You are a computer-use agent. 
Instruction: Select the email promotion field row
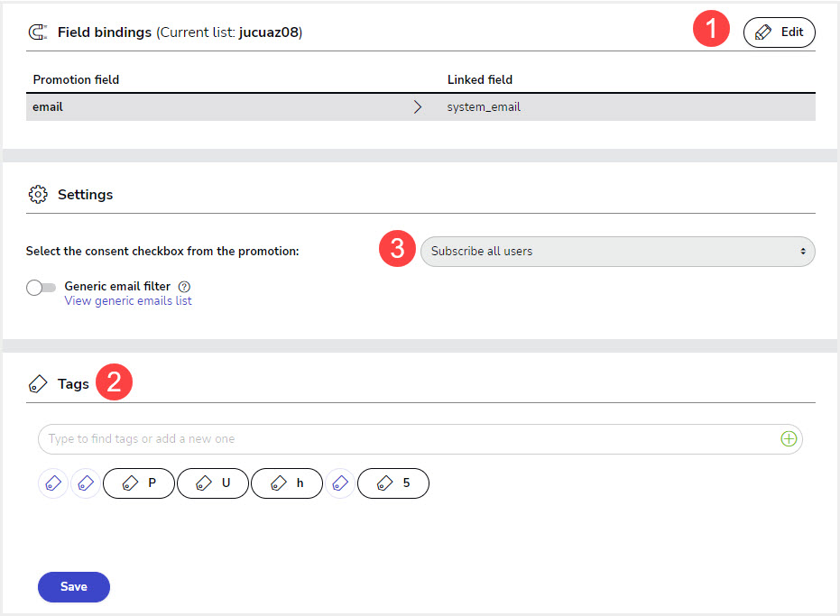tap(420, 107)
